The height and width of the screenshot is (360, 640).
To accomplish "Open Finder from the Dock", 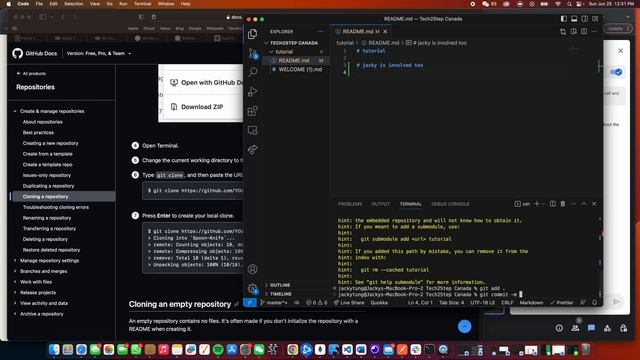I will pyautogui.click(x=54, y=349).
